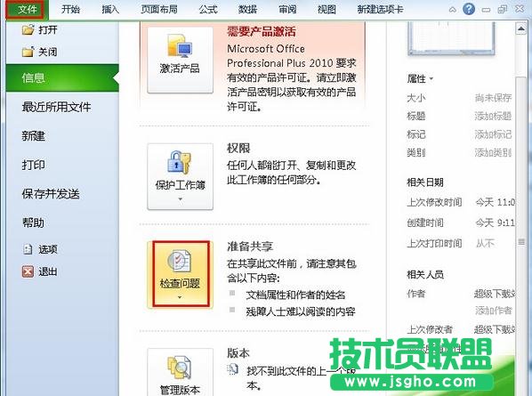Click 添加作者 to add an author
The height and width of the screenshot is (396, 532).
click(x=494, y=311)
